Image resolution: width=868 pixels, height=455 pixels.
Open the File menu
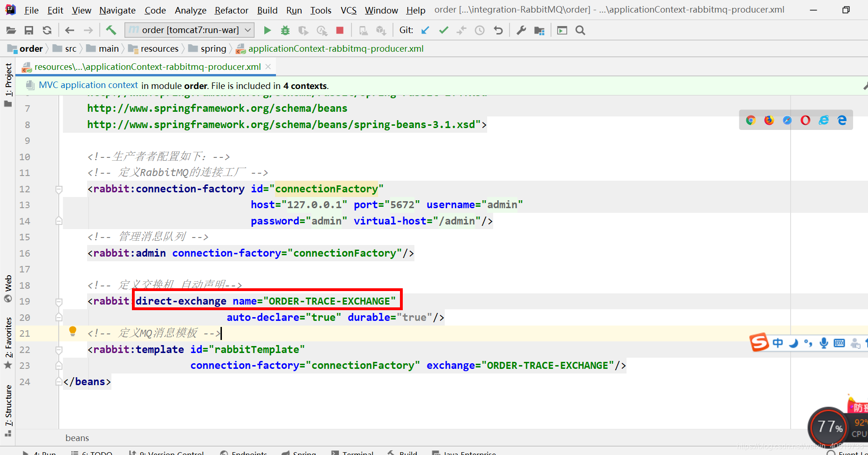(x=31, y=10)
